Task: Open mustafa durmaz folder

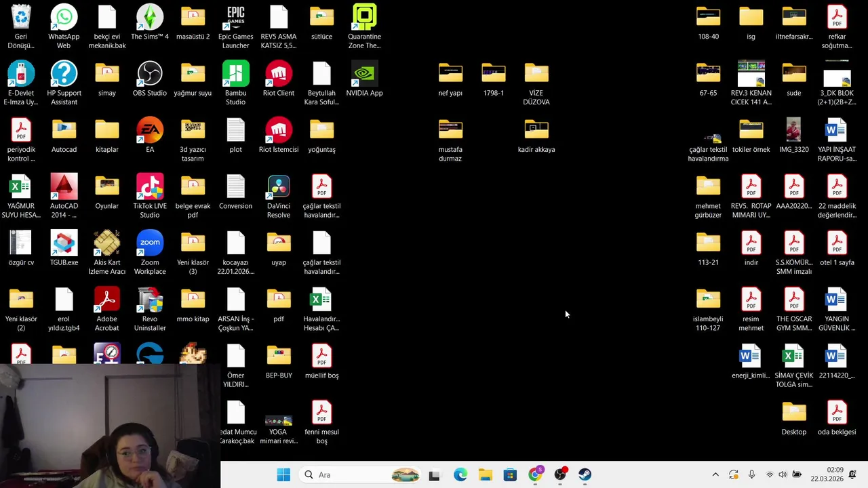Action: [x=450, y=129]
